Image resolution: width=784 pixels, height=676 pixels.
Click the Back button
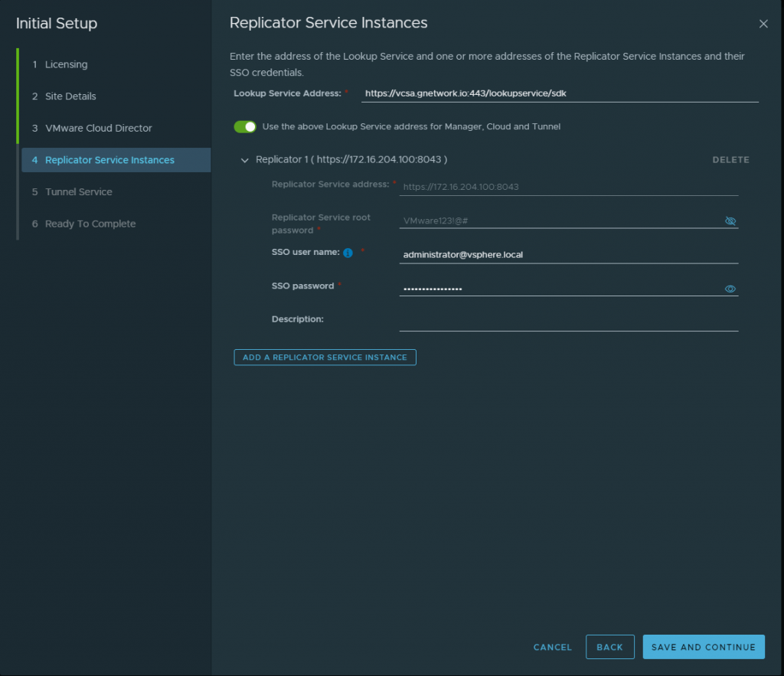[x=610, y=647]
